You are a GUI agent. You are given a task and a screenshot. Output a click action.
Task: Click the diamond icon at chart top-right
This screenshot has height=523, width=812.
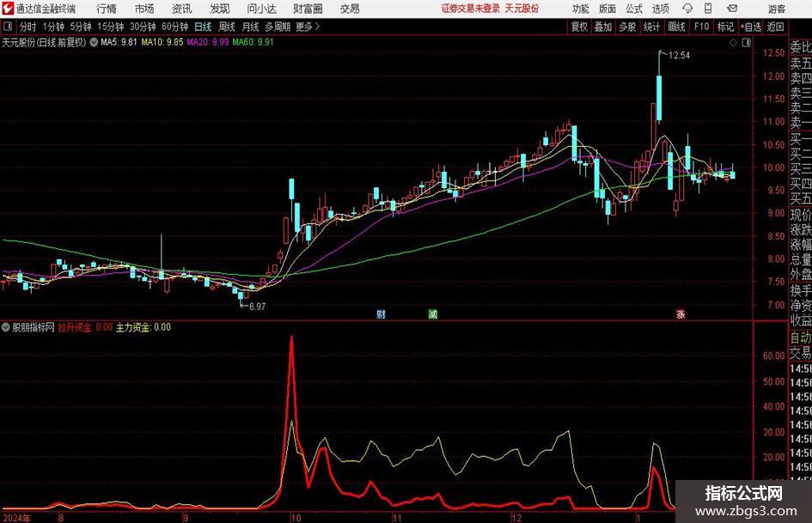coord(733,43)
